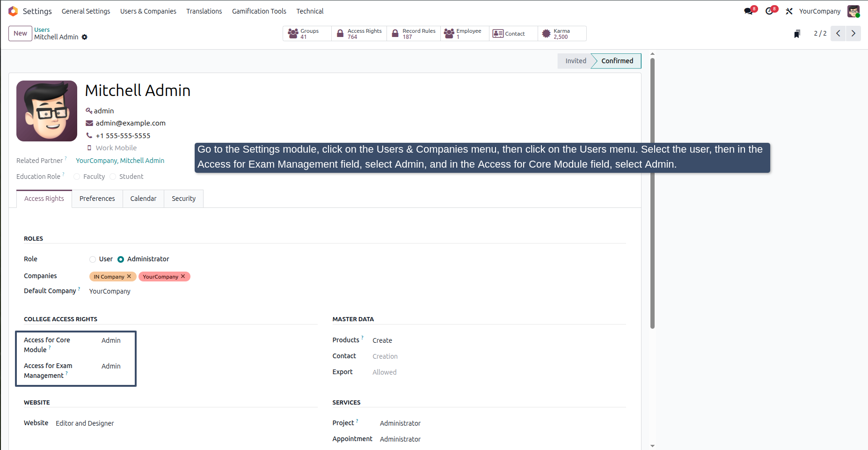Open Karma 2,500 stat button
Image resolution: width=868 pixels, height=450 pixels.
click(562, 34)
